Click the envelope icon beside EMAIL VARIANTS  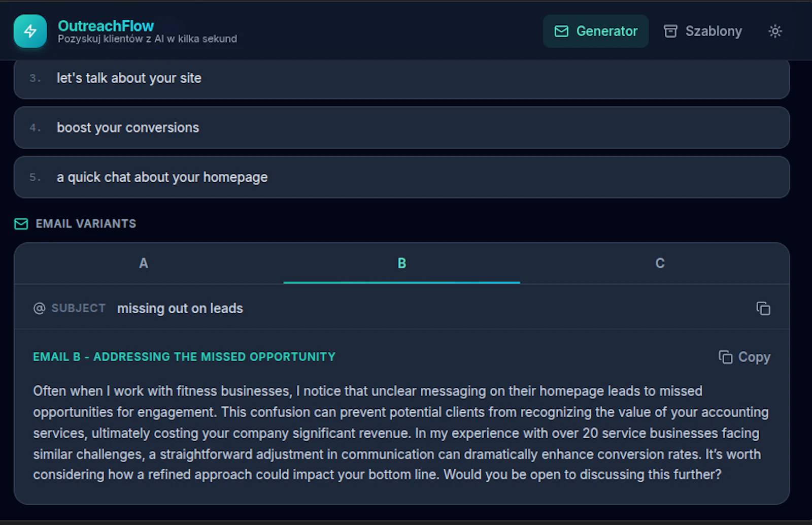click(21, 223)
